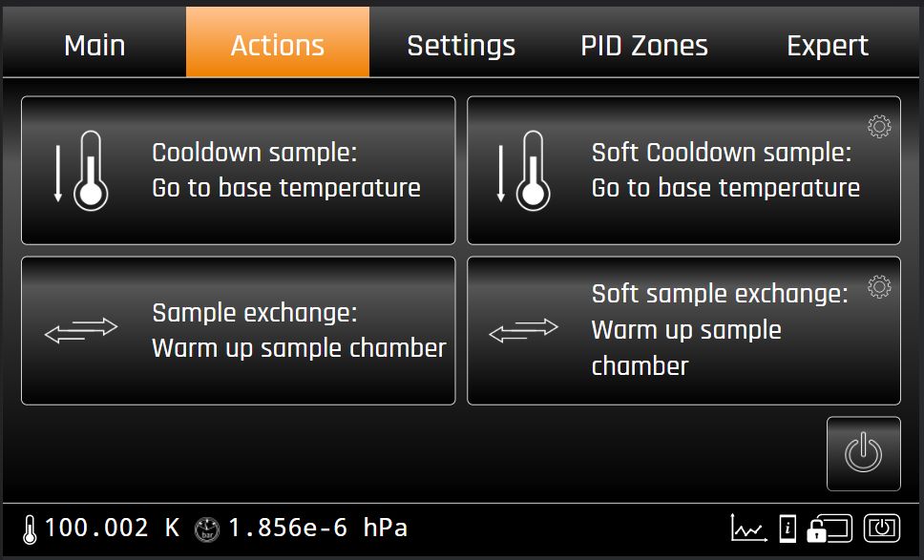This screenshot has height=560, width=924.
Task: Open the Expert tab
Action: point(828,46)
